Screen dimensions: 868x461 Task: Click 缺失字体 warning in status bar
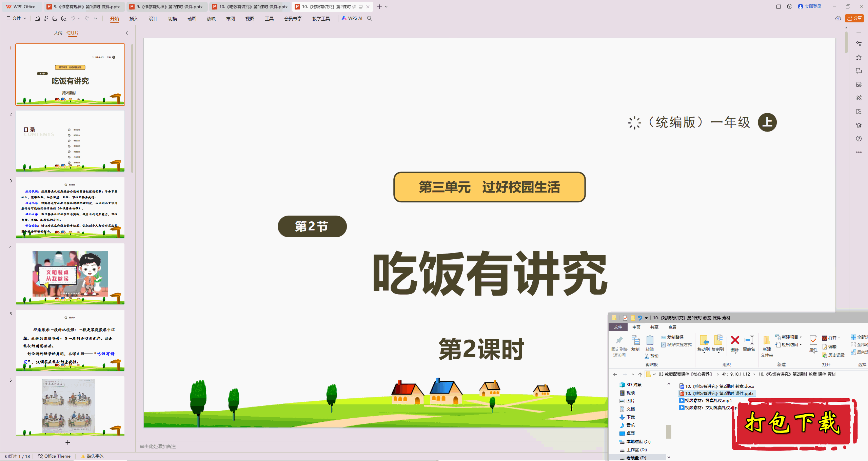92,456
